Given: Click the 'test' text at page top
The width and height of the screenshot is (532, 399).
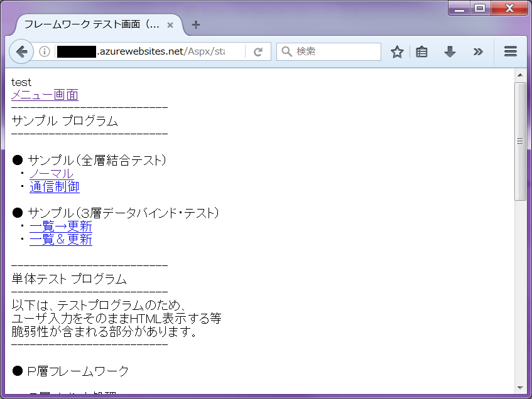Looking at the screenshot, I should pos(21,82).
